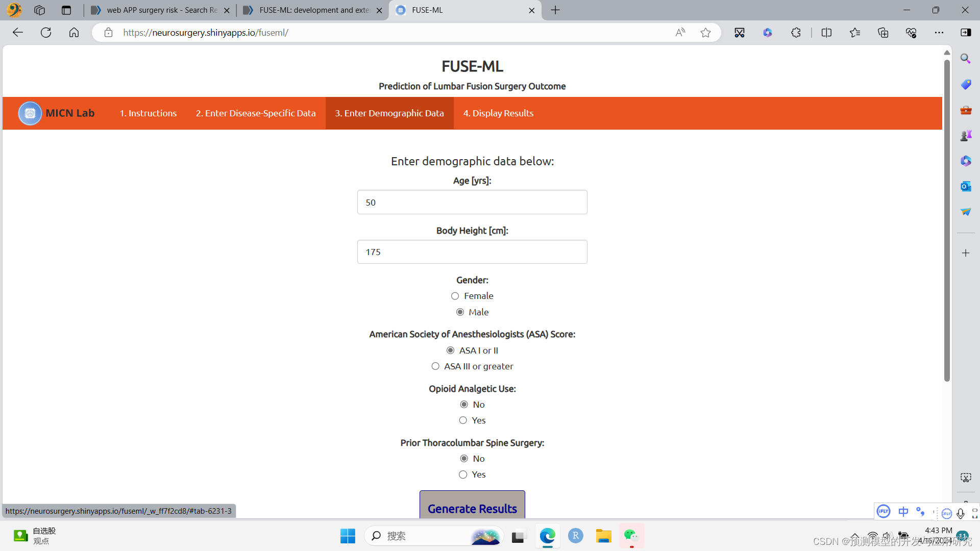
Task: Close the active FUSE-ML tab
Action: click(x=532, y=10)
